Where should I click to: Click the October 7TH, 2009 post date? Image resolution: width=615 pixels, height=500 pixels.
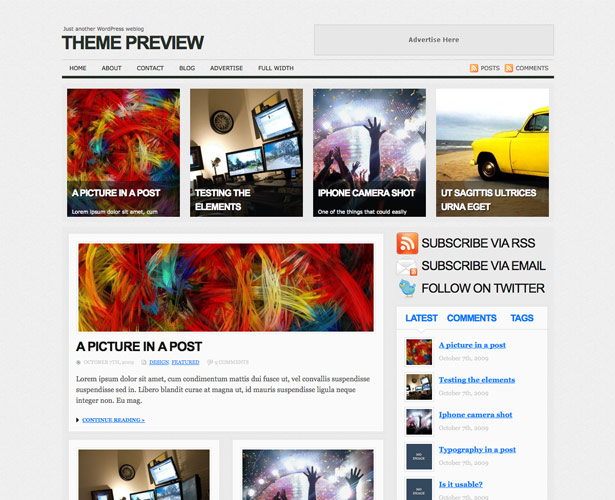[x=109, y=362]
